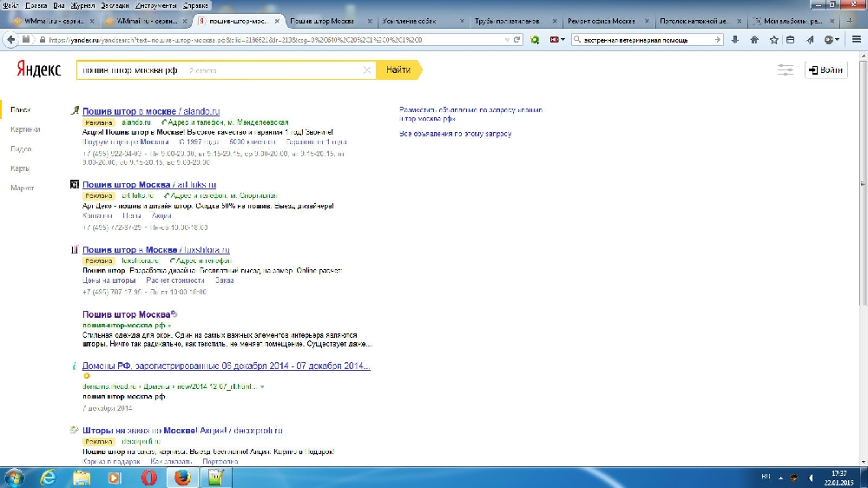
Task: Open the media player taskbar icon
Action: click(x=115, y=478)
